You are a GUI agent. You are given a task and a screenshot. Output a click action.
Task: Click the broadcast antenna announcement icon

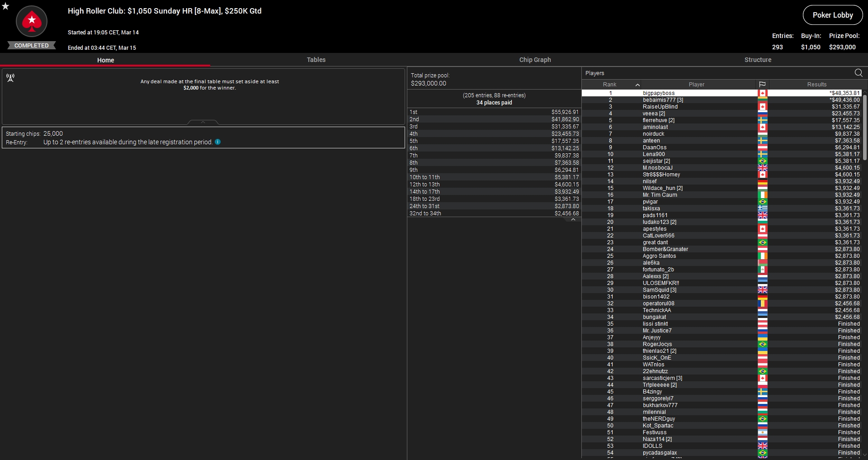(10, 78)
